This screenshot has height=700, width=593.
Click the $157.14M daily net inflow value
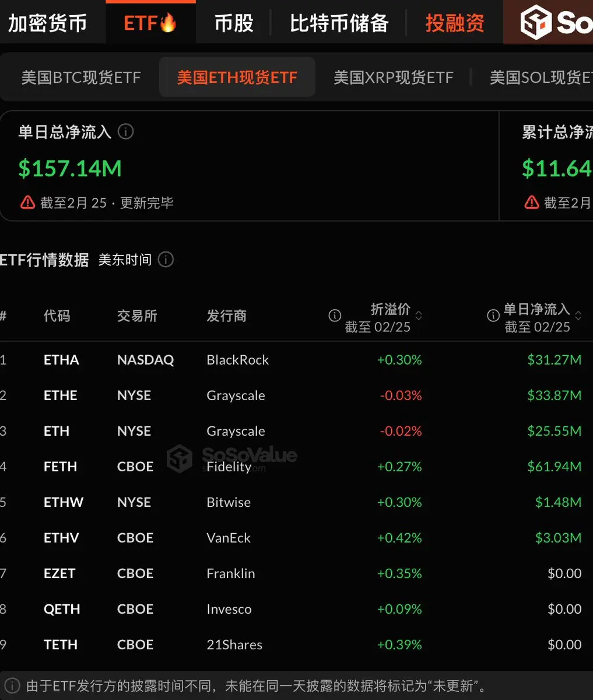pyautogui.click(x=70, y=169)
